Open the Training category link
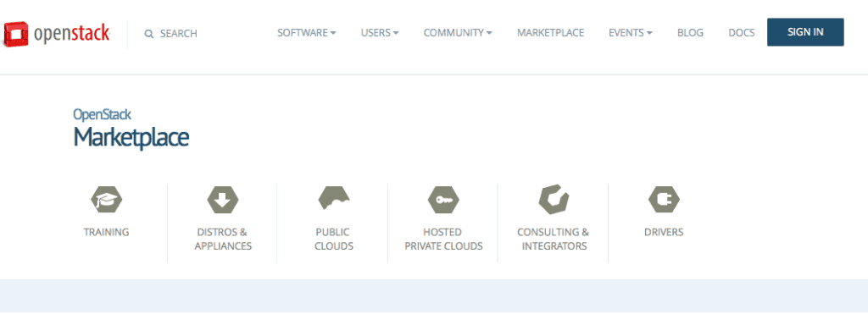868x314 pixels. [106, 232]
